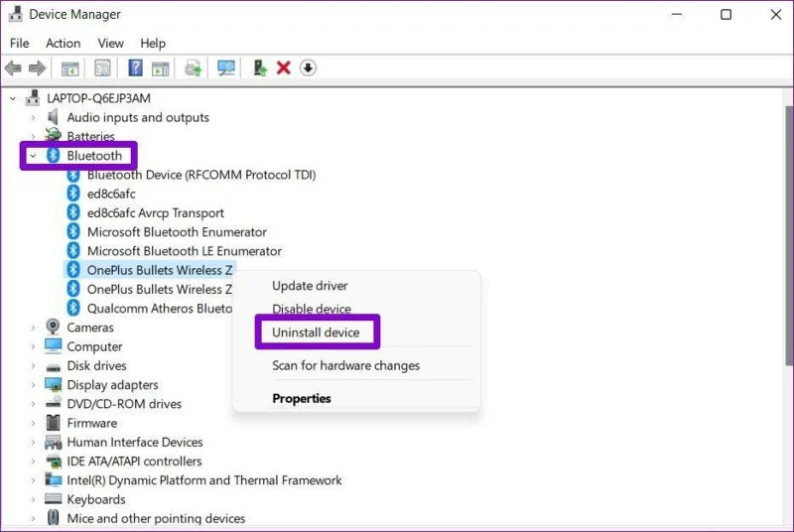Image resolution: width=794 pixels, height=532 pixels.
Task: Open the Properties toolbar icon
Action: (x=102, y=67)
